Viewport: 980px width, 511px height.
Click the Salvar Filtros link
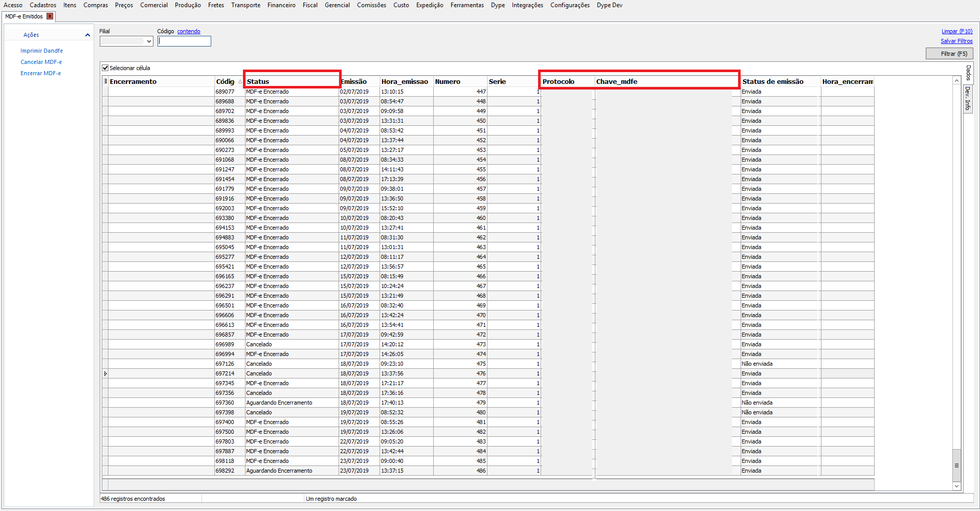tap(956, 41)
